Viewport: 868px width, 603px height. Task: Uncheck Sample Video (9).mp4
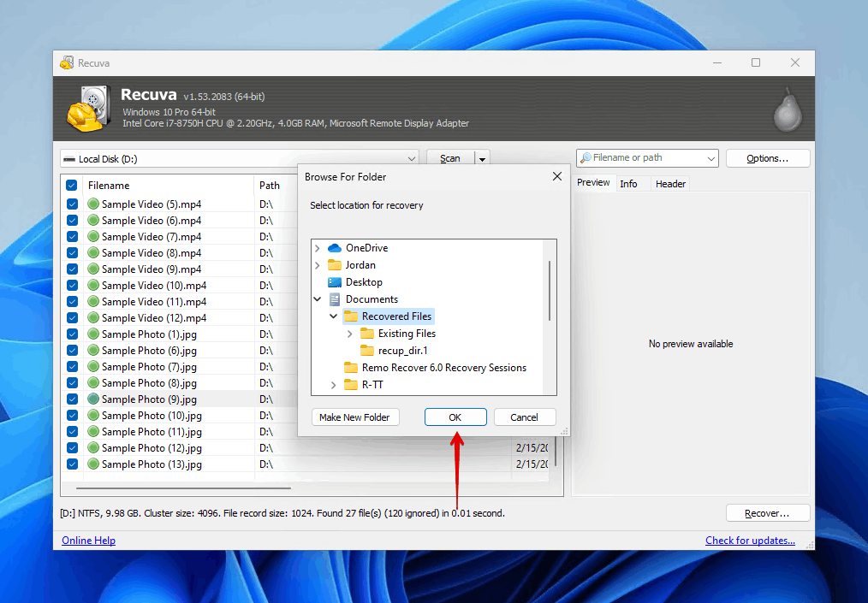72,269
